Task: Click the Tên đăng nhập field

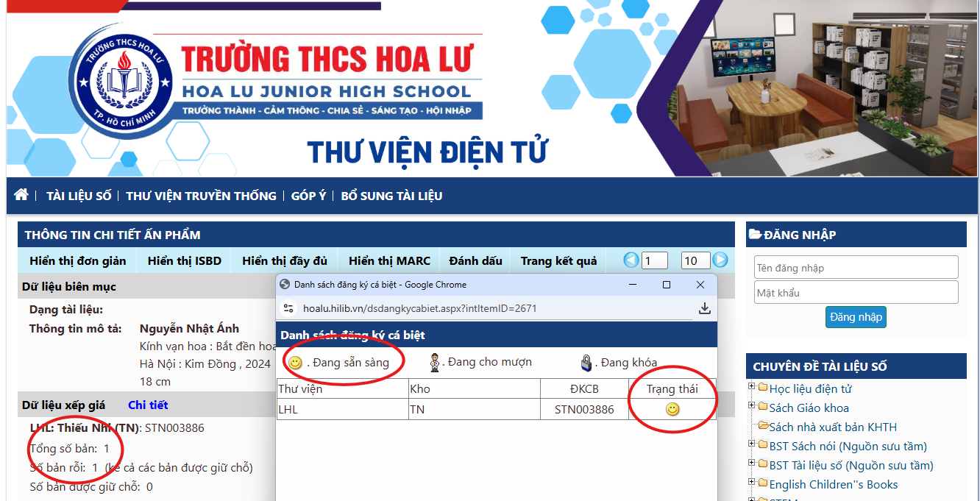Action: point(856,268)
